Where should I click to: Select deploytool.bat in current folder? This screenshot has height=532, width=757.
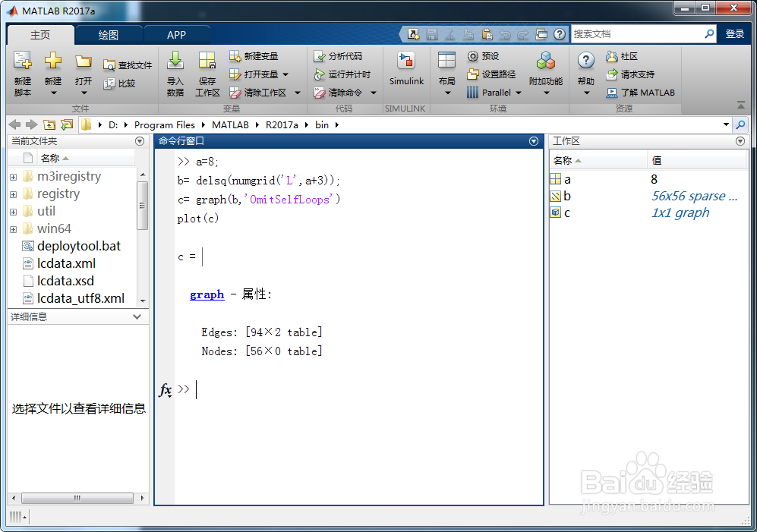click(72, 246)
